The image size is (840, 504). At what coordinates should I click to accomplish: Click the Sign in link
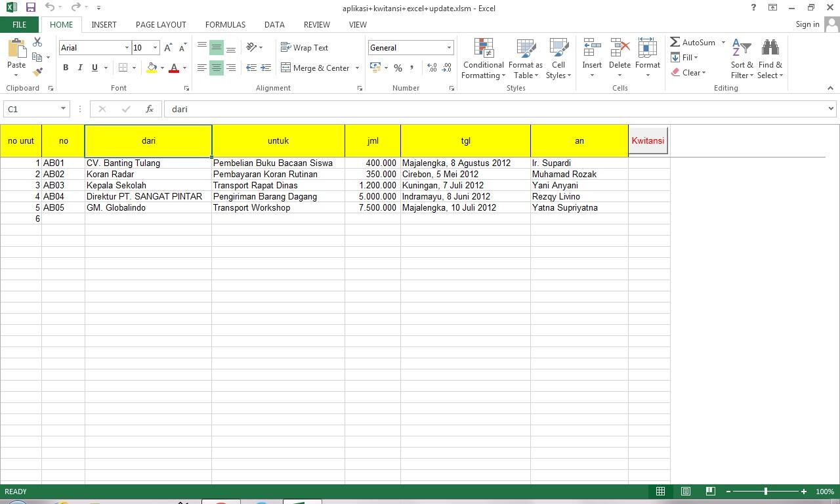coord(807,24)
